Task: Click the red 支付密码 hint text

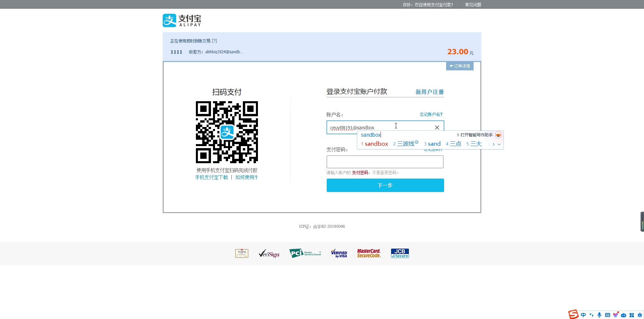Action: tap(360, 173)
